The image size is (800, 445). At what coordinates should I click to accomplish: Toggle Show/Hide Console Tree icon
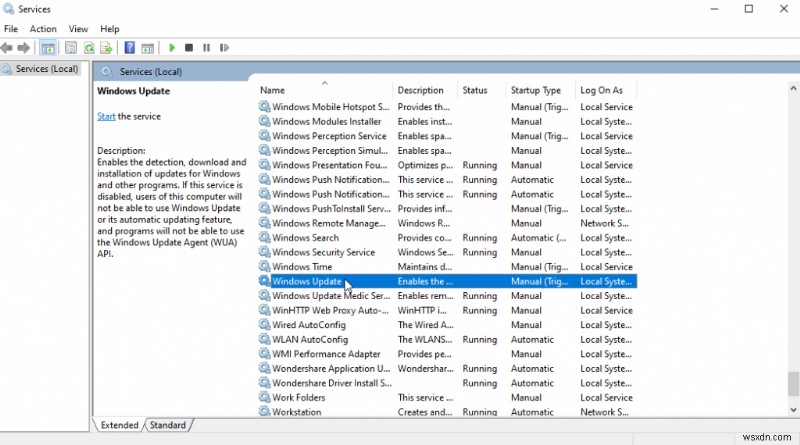tap(48, 48)
